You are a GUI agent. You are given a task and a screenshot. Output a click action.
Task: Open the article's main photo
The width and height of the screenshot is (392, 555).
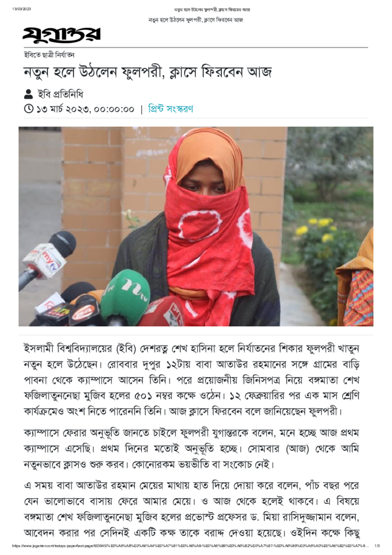tap(196, 226)
